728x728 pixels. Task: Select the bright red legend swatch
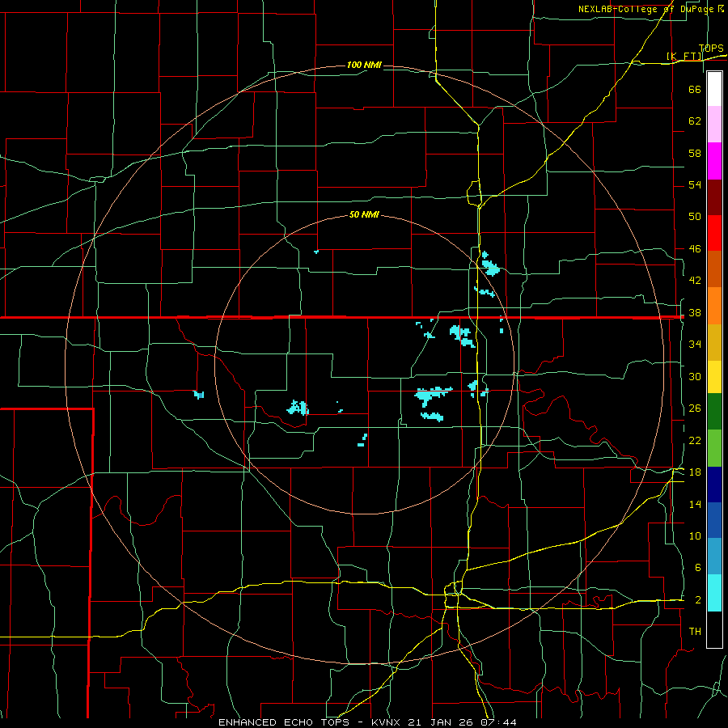(714, 233)
